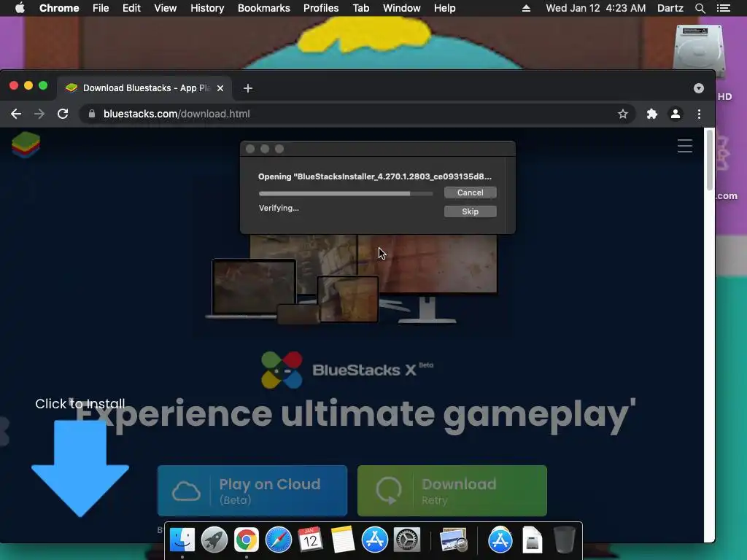Screen dimensions: 747x560
Task: Open the Apple menu
Action: (x=20, y=8)
